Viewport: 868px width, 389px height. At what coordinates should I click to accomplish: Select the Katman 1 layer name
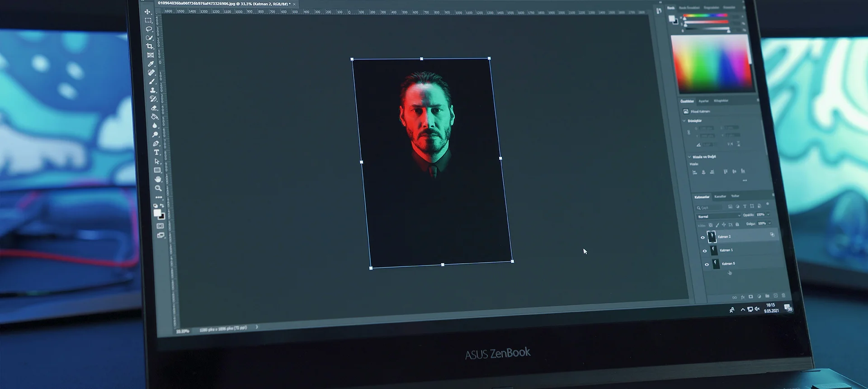click(726, 250)
